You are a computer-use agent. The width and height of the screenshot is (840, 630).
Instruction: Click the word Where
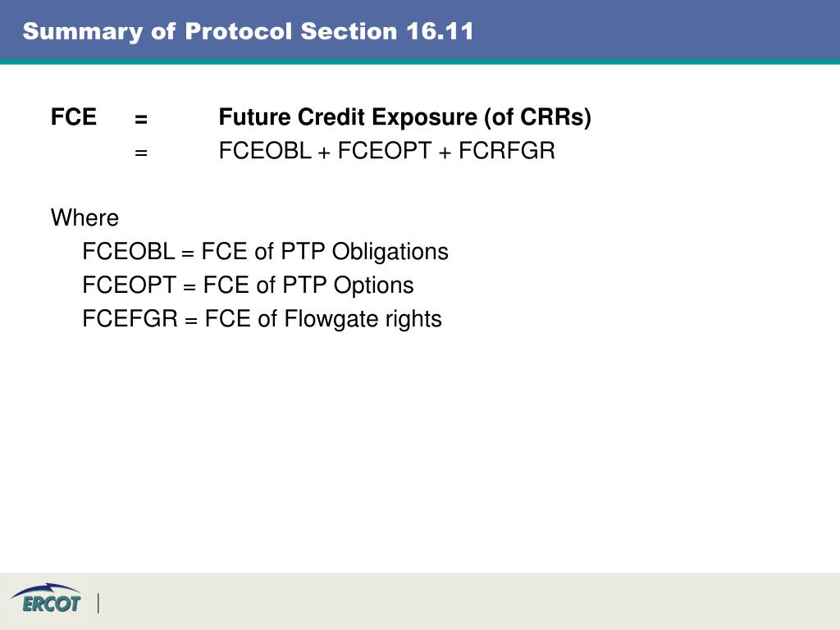[84, 217]
